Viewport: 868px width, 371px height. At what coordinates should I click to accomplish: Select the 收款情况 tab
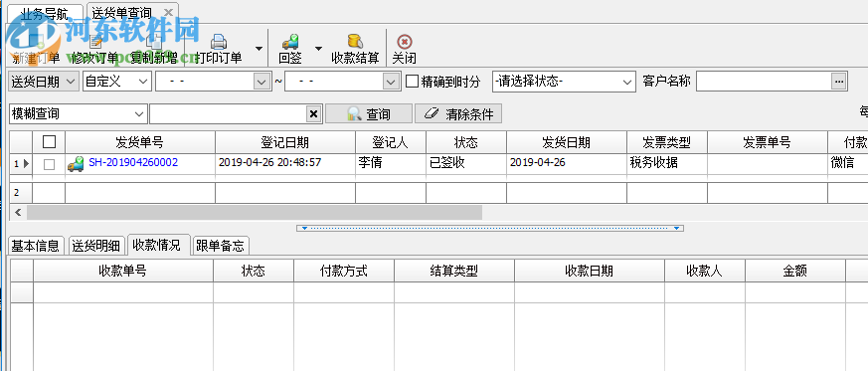159,245
